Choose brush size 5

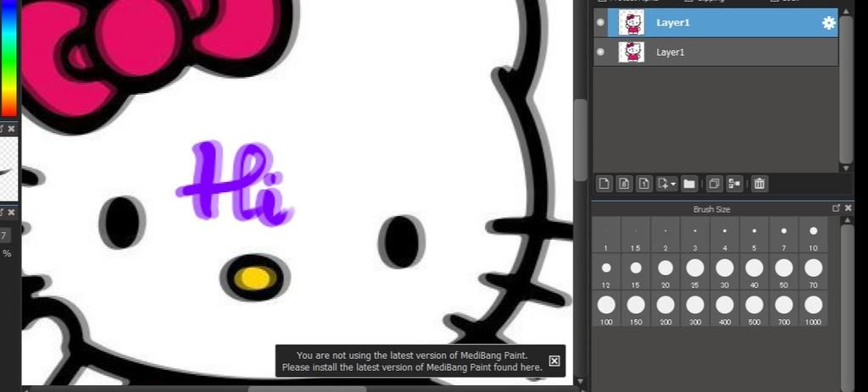(754, 235)
